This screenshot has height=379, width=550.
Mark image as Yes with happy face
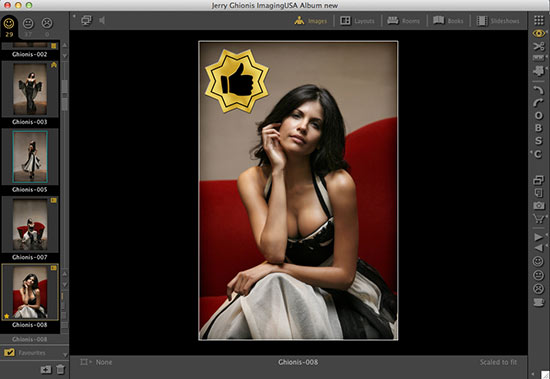[x=538, y=261]
